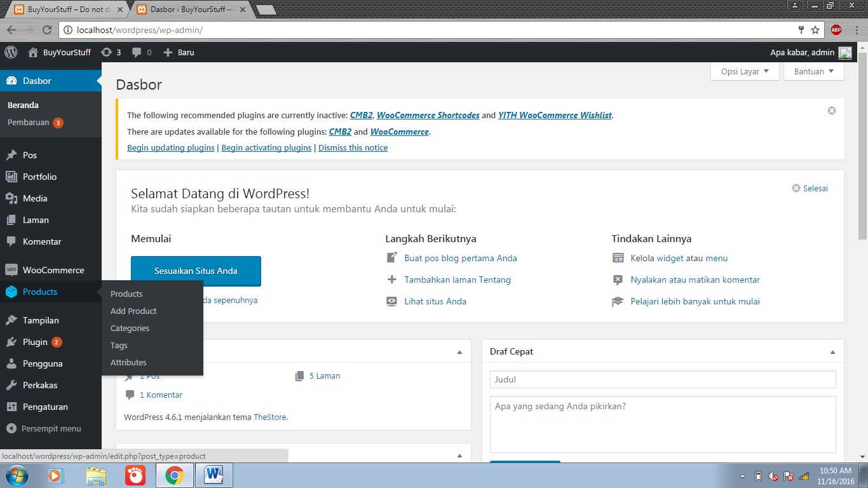Focus the Judul title field

point(663,379)
